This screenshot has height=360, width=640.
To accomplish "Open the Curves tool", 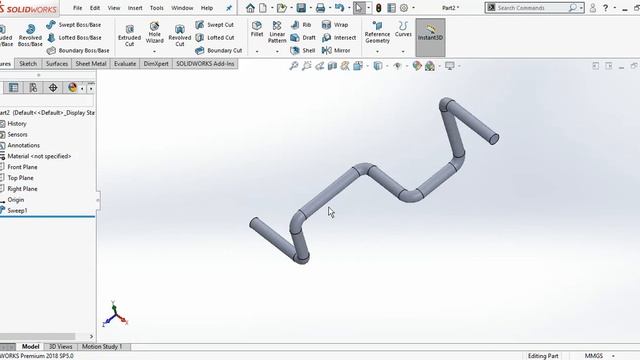I will (x=403, y=29).
